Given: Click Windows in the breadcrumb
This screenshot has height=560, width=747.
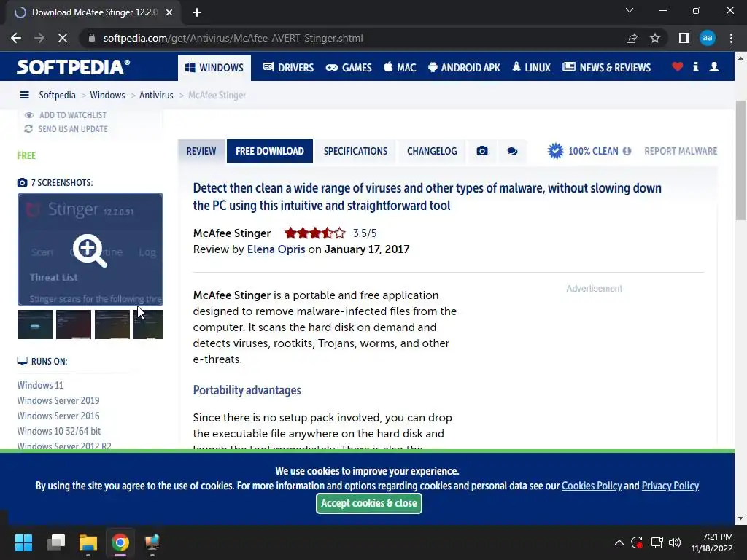Looking at the screenshot, I should coord(107,95).
